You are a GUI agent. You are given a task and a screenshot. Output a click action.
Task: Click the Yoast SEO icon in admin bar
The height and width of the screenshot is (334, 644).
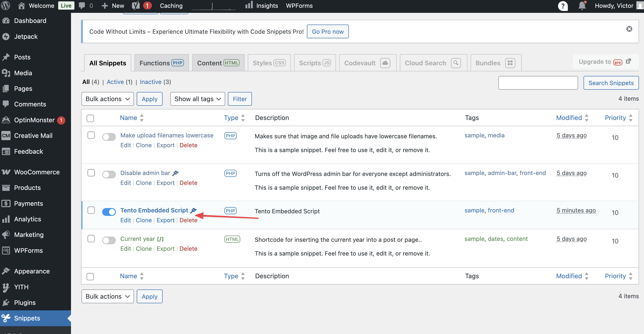(136, 6)
